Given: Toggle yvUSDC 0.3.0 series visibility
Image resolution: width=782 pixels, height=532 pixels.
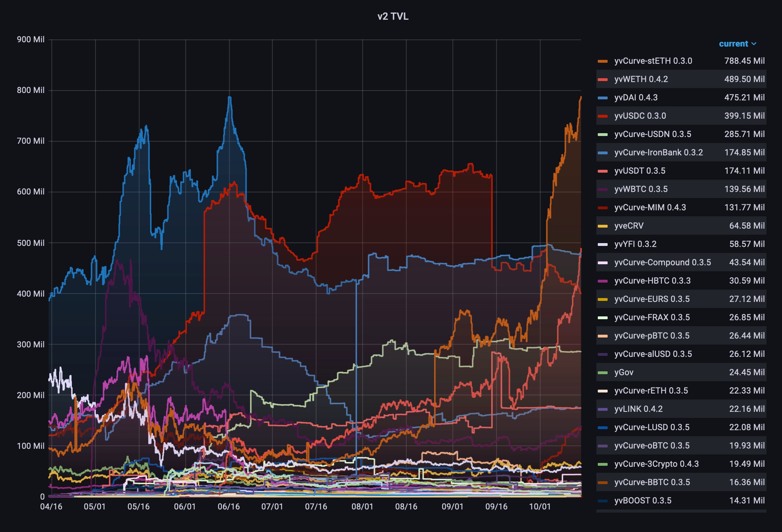Looking at the screenshot, I should coord(640,116).
